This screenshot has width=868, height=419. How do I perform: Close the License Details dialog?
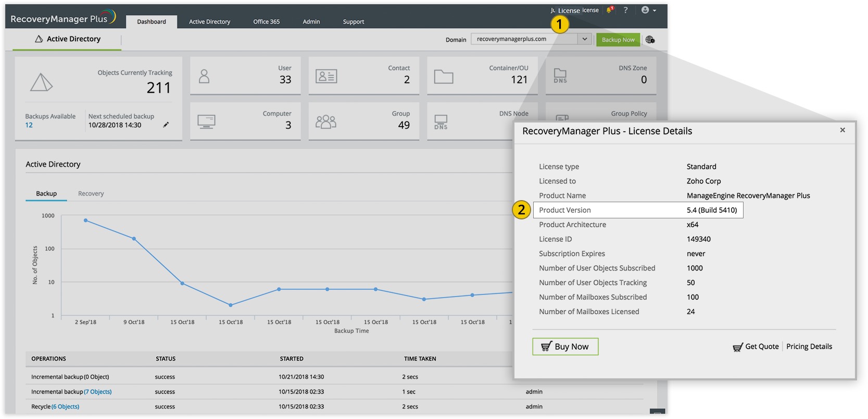(842, 130)
